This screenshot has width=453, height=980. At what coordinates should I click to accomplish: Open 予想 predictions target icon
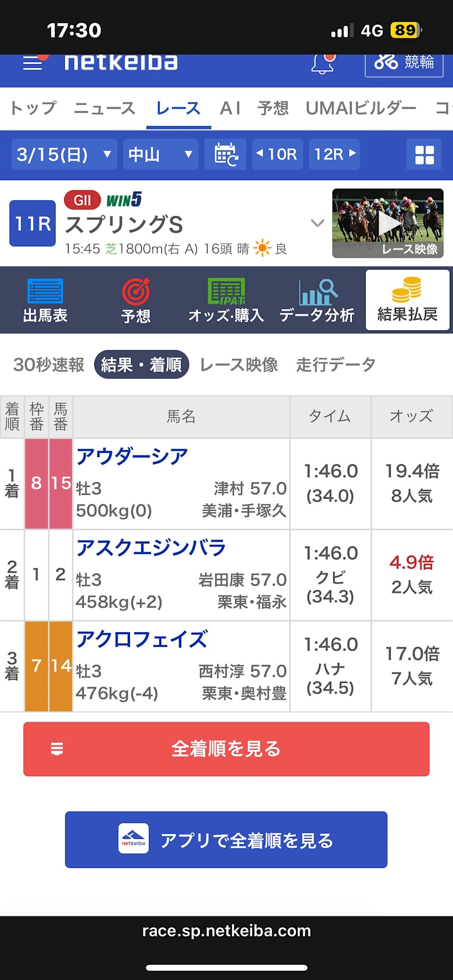136,300
